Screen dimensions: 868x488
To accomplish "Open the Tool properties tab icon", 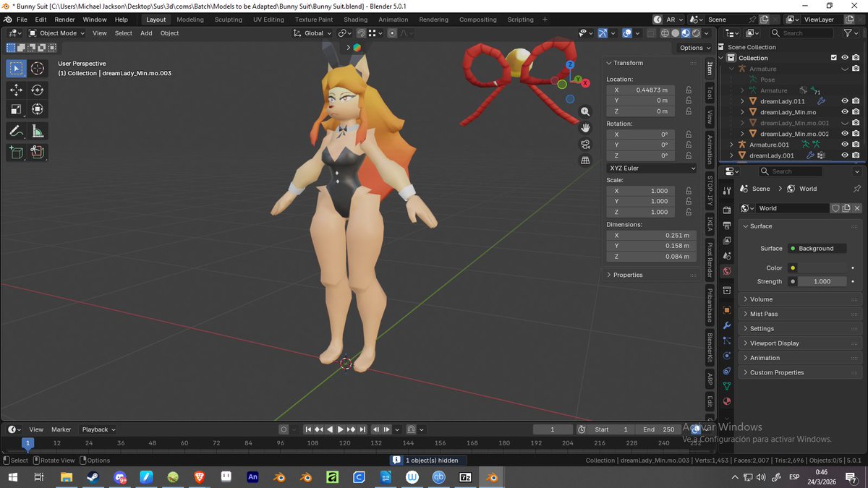I will [727, 189].
